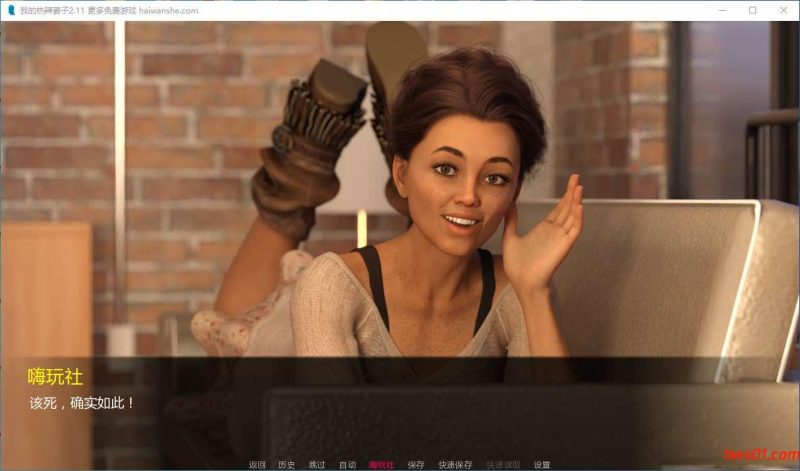Open 历史 dialogue log
This screenshot has height=471, width=800.
[287, 464]
